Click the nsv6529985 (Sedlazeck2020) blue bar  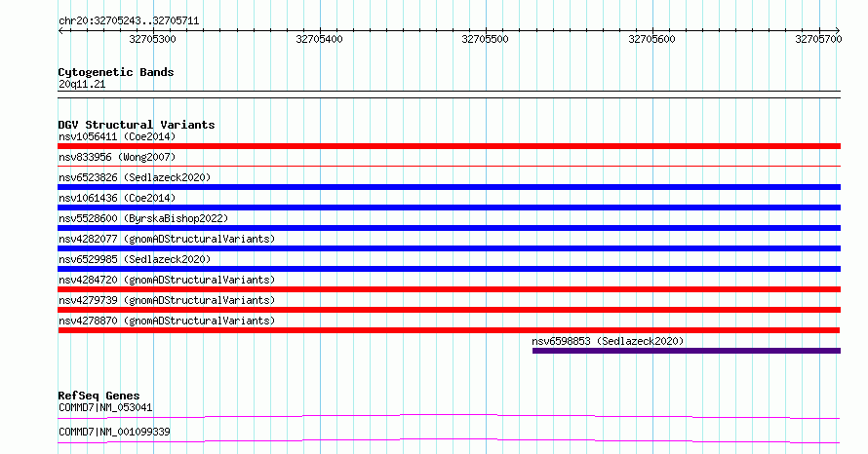(449, 269)
